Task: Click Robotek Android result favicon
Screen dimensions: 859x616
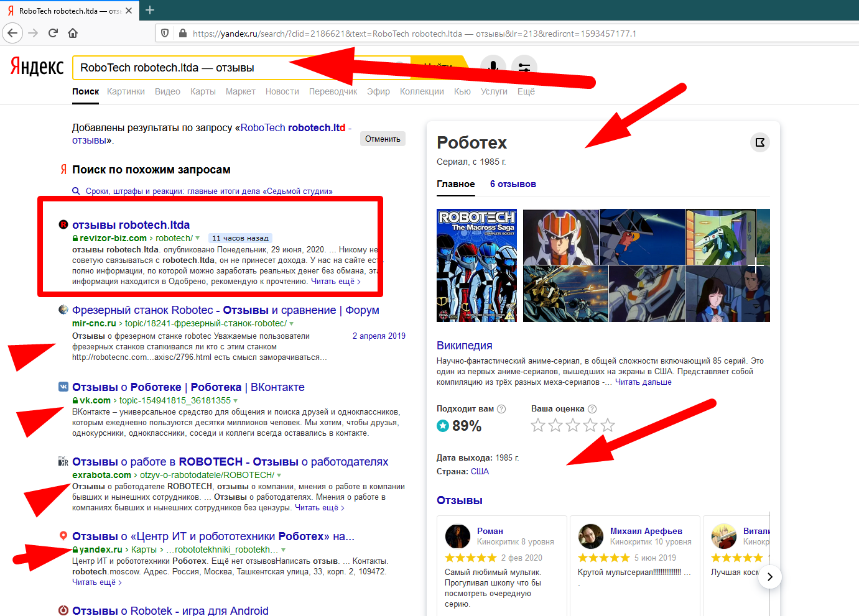Action: tap(63, 610)
